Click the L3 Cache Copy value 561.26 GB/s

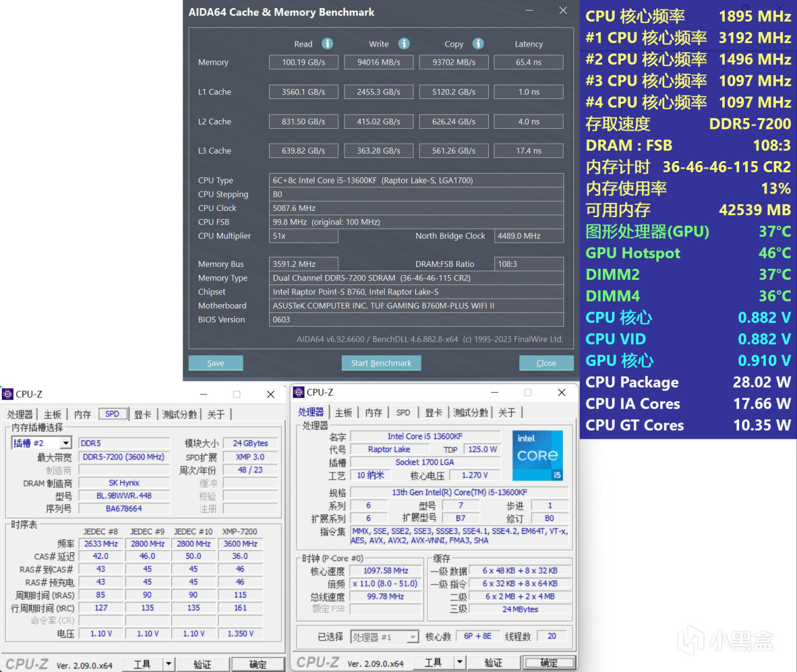click(454, 151)
